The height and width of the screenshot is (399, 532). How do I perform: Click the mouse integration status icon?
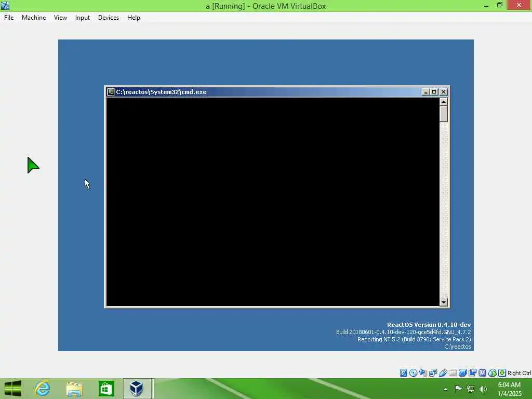point(493,373)
